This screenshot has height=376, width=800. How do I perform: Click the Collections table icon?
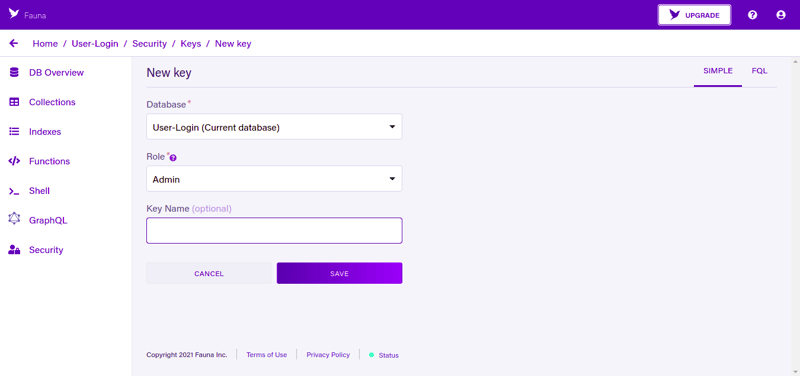(14, 102)
